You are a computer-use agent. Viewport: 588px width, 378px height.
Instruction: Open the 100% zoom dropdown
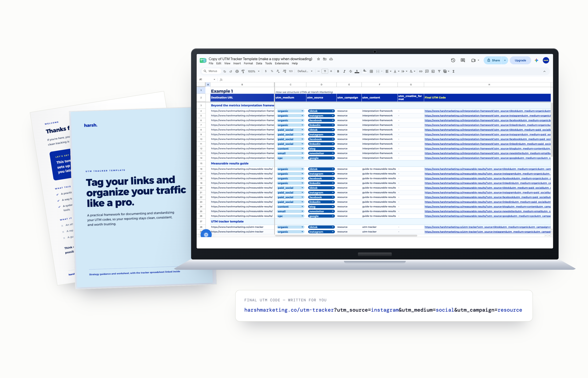[x=254, y=71]
